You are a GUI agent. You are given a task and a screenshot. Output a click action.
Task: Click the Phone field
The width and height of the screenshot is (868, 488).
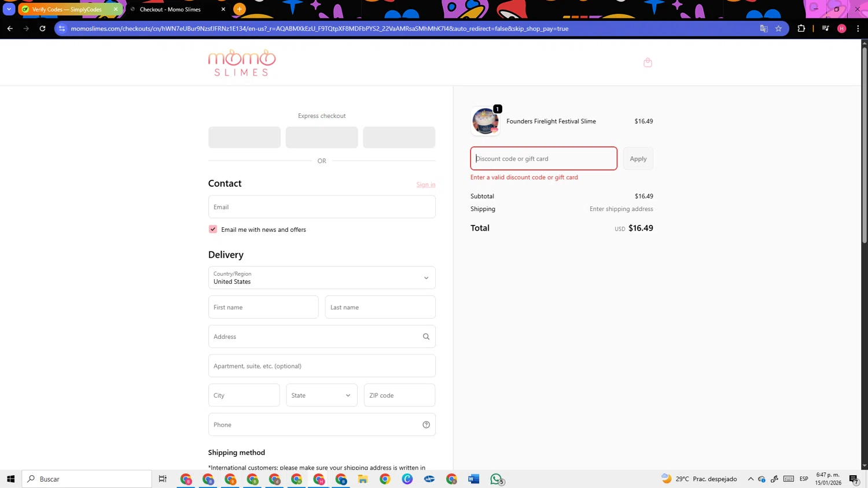coord(322,424)
